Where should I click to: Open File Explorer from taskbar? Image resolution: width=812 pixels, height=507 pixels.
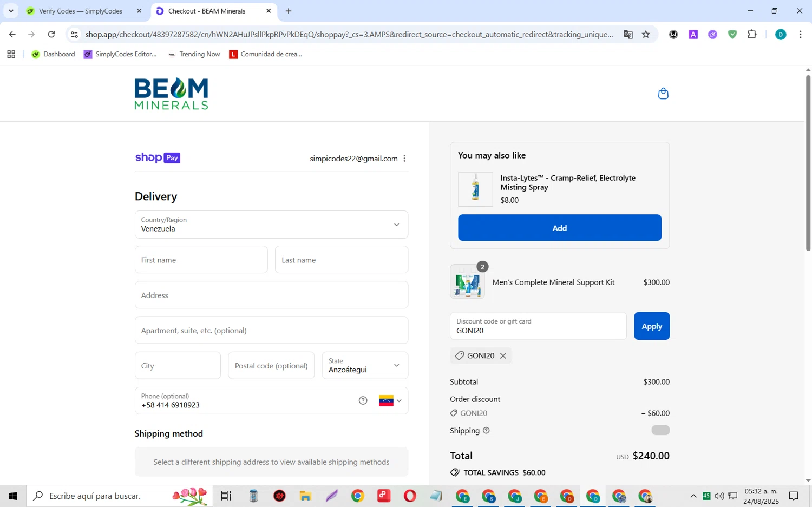305,496
